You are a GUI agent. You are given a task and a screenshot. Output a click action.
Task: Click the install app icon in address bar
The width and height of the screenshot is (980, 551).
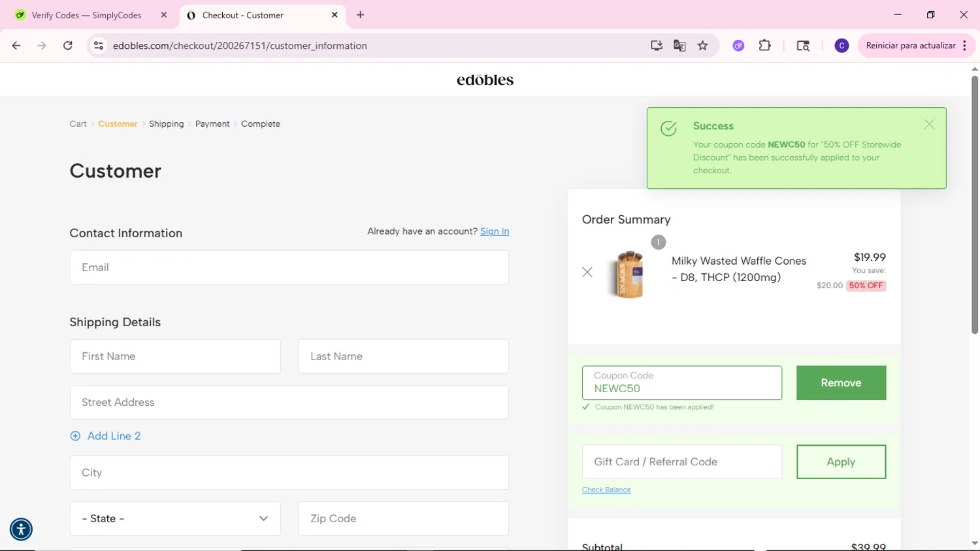click(657, 46)
